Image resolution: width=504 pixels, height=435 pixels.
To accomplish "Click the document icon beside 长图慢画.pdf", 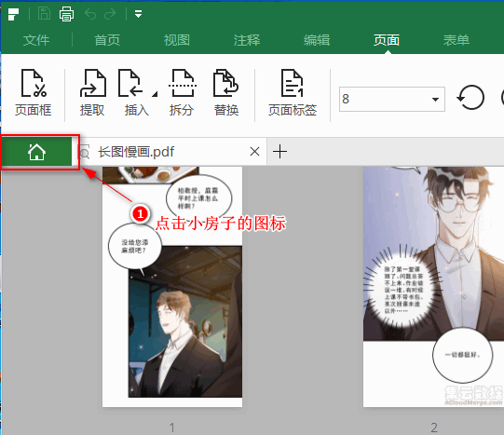I will click(84, 152).
